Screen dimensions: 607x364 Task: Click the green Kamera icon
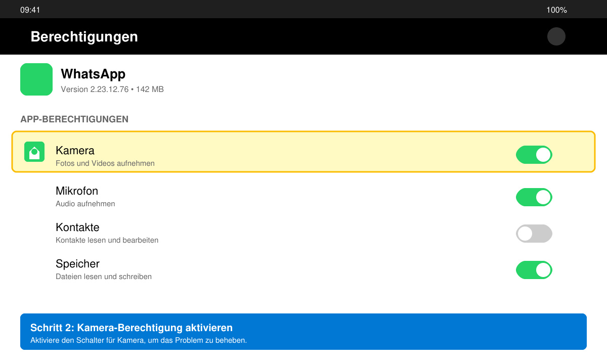pos(34,152)
